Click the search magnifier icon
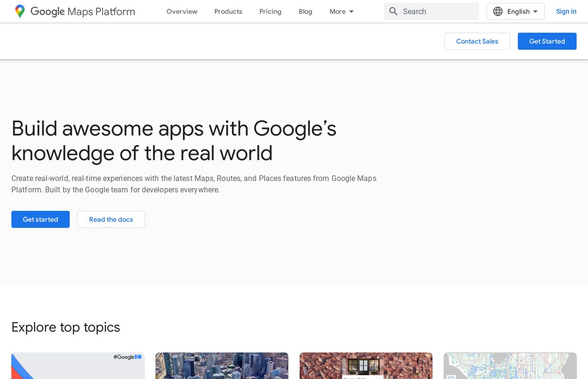 click(394, 11)
